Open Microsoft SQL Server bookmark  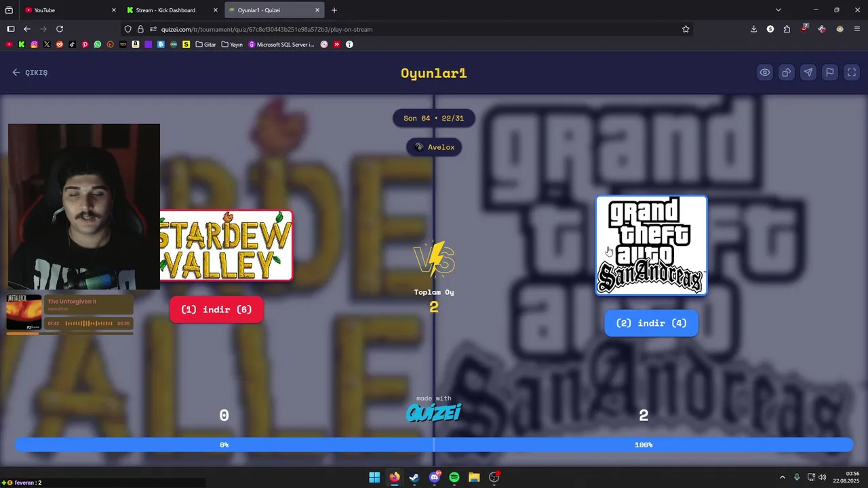pyautogui.click(x=281, y=45)
